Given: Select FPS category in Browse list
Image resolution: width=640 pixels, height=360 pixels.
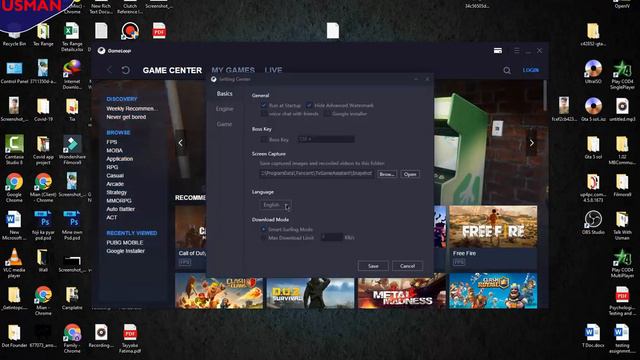Looking at the screenshot, I should tap(112, 142).
